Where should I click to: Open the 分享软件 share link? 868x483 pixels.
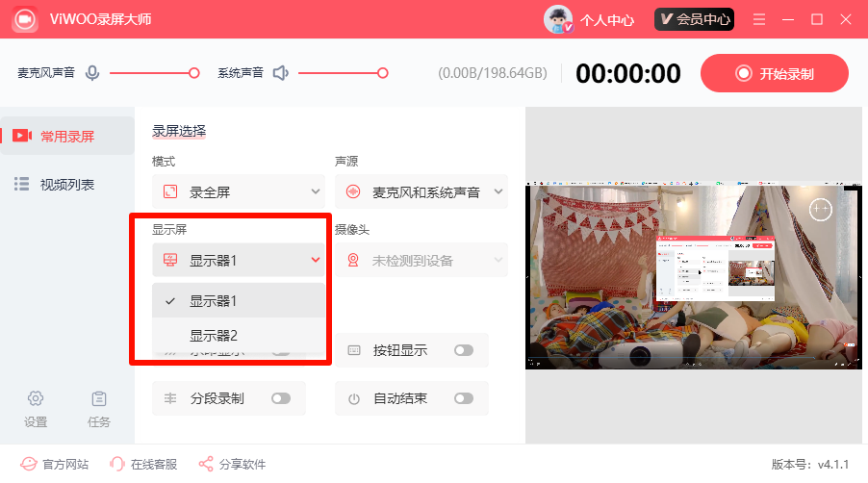(x=233, y=464)
